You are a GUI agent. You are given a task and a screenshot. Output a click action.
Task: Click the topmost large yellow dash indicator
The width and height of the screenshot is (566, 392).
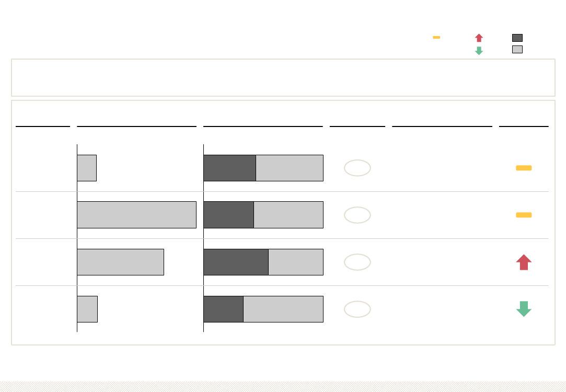524,168
